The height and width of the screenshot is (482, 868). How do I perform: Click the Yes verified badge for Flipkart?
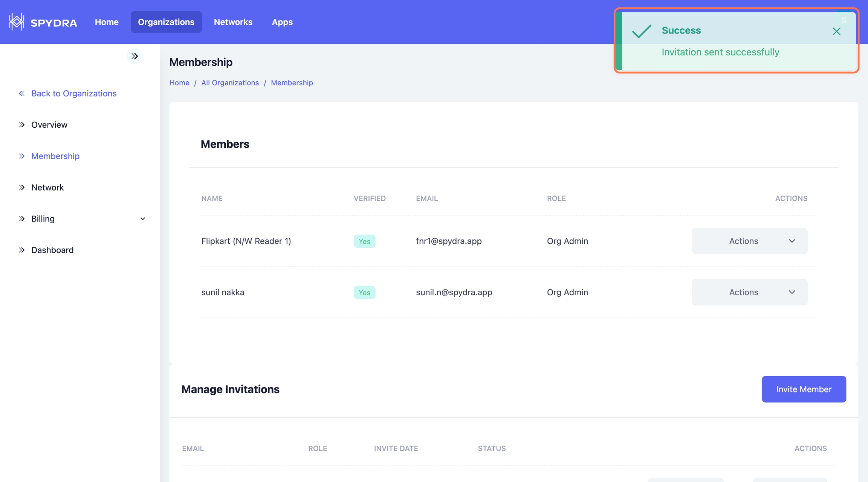tap(364, 241)
